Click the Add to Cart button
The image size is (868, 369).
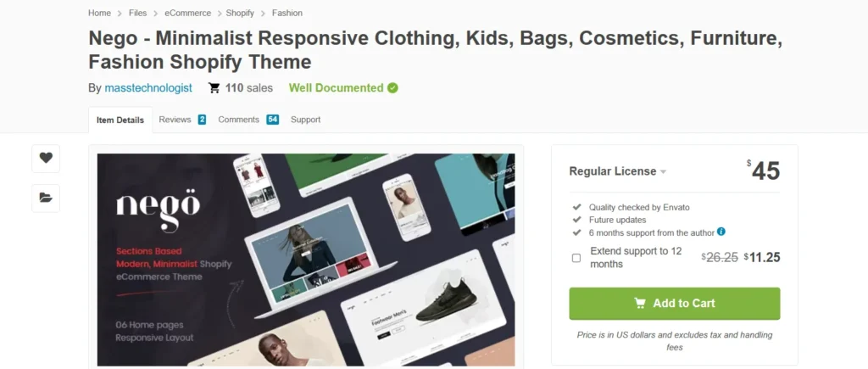674,303
